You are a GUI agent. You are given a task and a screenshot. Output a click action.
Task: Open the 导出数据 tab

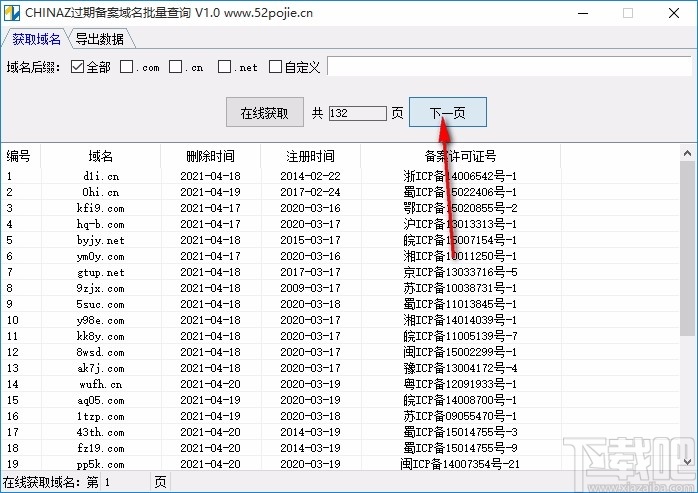pos(100,39)
